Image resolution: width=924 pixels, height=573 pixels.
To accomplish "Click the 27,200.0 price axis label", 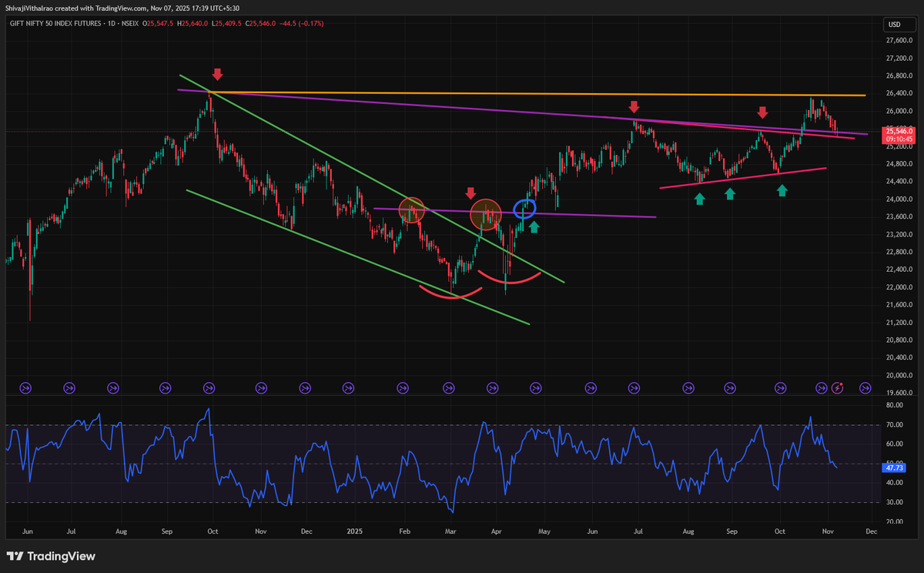I will coord(899,59).
